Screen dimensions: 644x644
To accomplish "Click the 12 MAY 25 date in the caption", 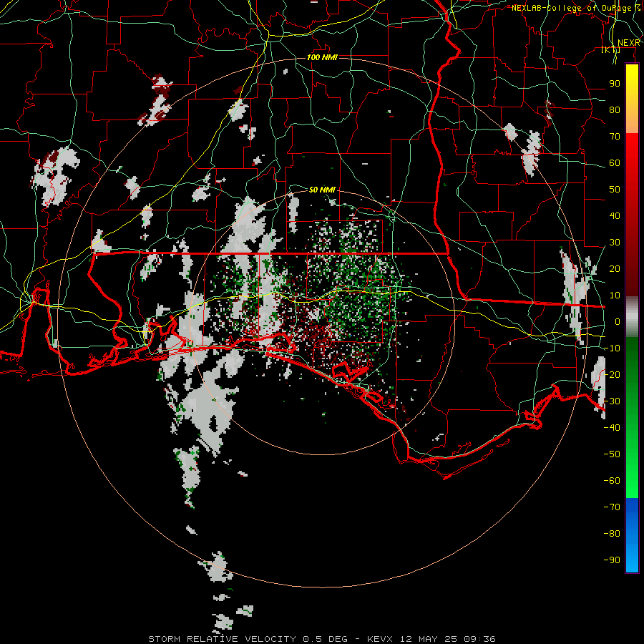I will [429, 639].
